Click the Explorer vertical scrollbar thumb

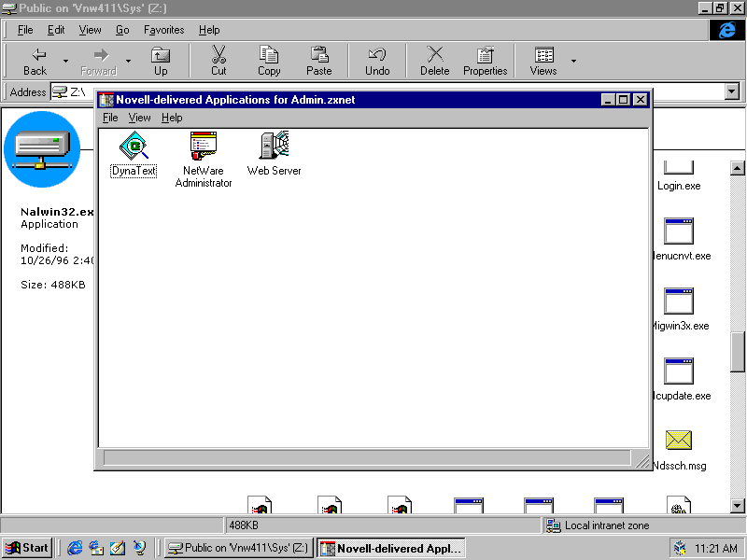point(737,353)
